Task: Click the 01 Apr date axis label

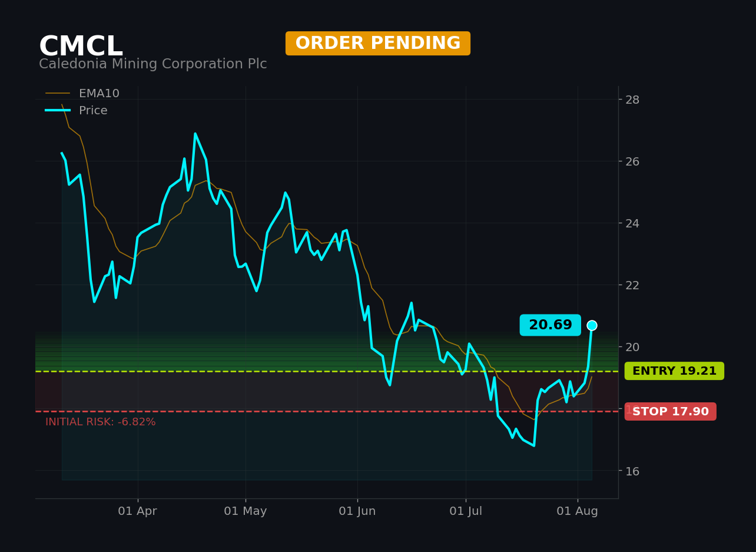Action: click(137, 511)
